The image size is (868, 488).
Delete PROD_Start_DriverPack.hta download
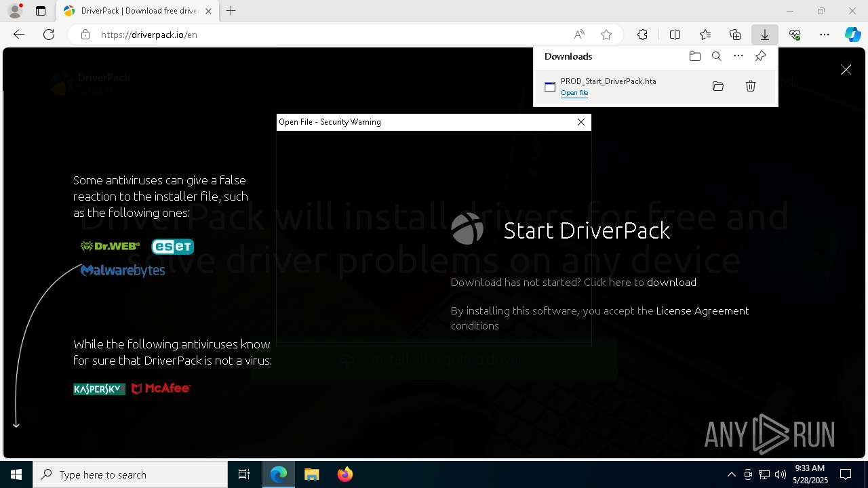pos(751,86)
